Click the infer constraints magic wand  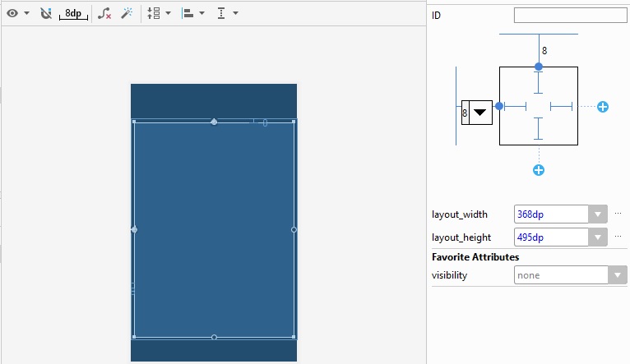pyautogui.click(x=127, y=13)
